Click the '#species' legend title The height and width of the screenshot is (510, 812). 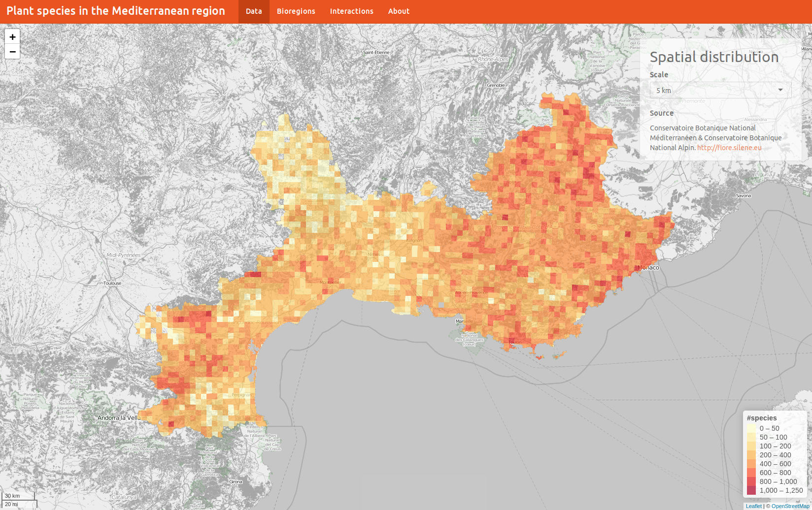(x=762, y=418)
